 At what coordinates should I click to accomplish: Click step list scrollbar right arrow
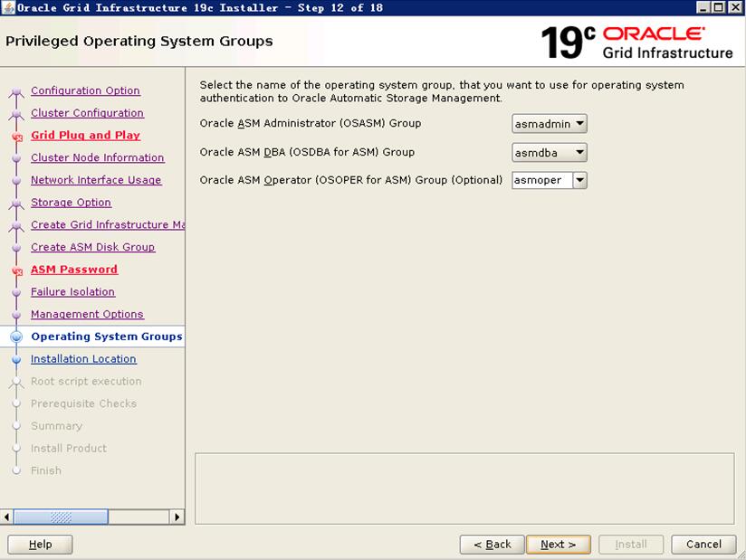pyautogui.click(x=177, y=517)
